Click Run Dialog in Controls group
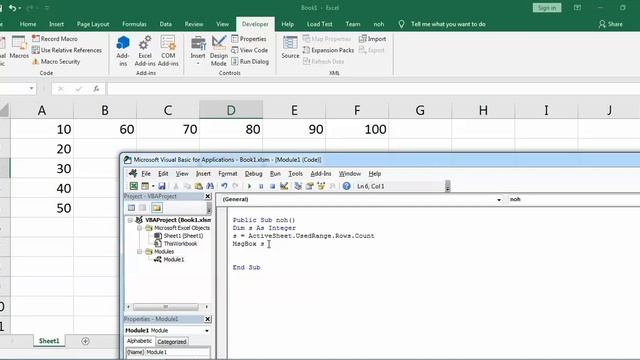Viewport: 640px width, 360px height. pos(250,61)
